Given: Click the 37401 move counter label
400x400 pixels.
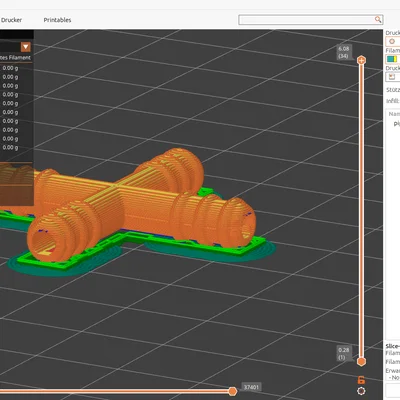Looking at the screenshot, I should point(251,387).
